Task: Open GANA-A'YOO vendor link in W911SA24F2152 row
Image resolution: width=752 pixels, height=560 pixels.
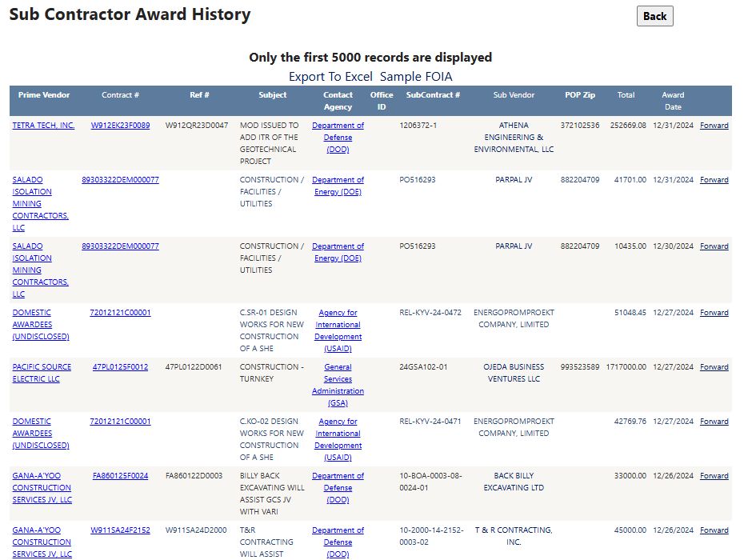Action: (x=42, y=542)
